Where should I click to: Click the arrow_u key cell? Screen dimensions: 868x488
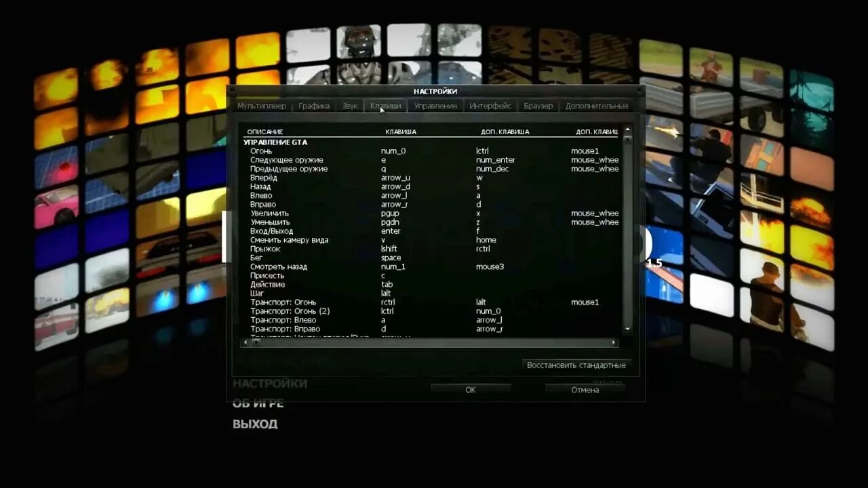[395, 178]
